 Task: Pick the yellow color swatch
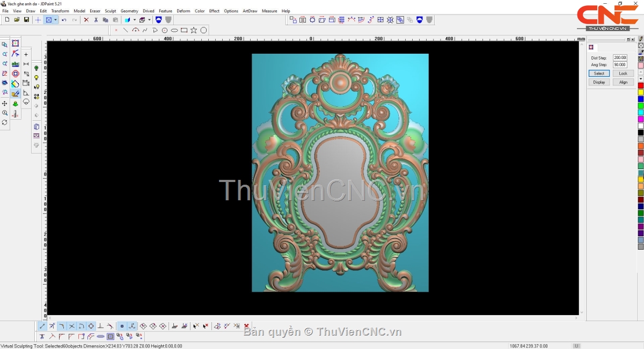point(641,92)
